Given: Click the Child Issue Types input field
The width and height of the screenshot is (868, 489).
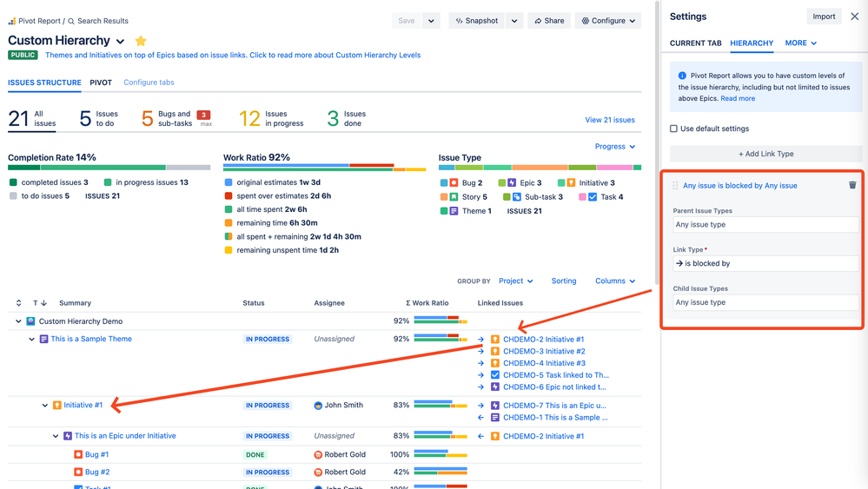Looking at the screenshot, I should coord(765,302).
